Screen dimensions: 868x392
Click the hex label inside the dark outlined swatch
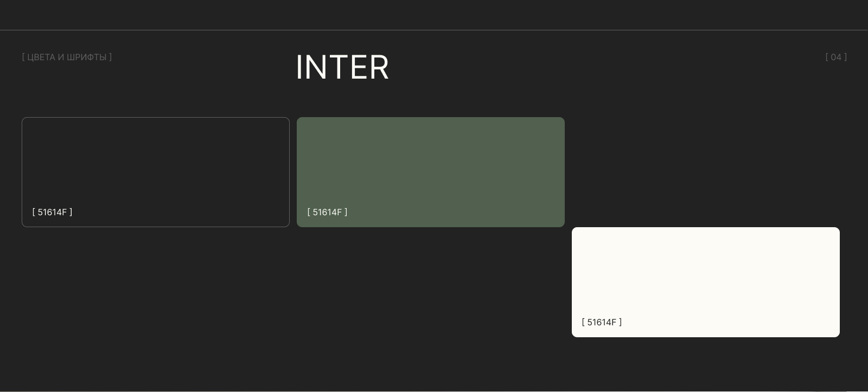(x=52, y=212)
